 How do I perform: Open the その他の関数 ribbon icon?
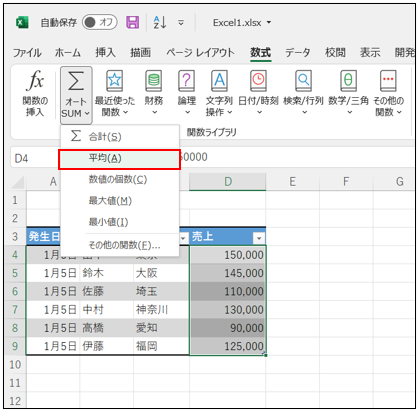pyautogui.click(x=388, y=81)
